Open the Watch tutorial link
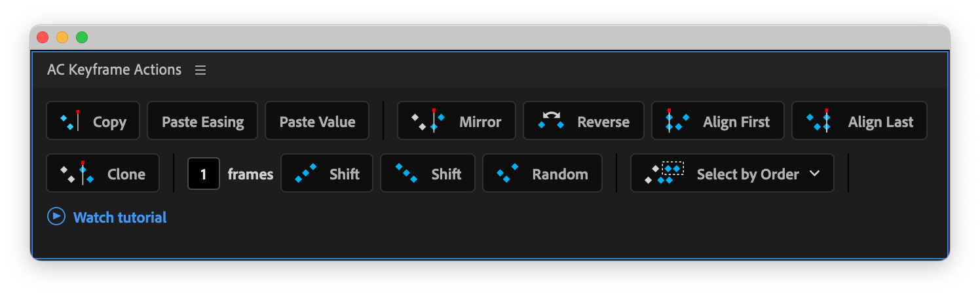The width and height of the screenshot is (980, 296). tap(120, 217)
